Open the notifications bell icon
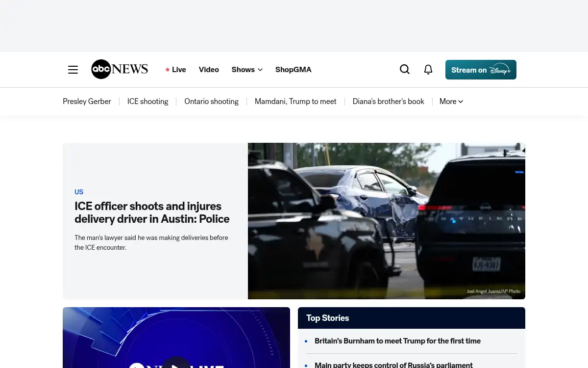588x368 pixels. tap(428, 70)
